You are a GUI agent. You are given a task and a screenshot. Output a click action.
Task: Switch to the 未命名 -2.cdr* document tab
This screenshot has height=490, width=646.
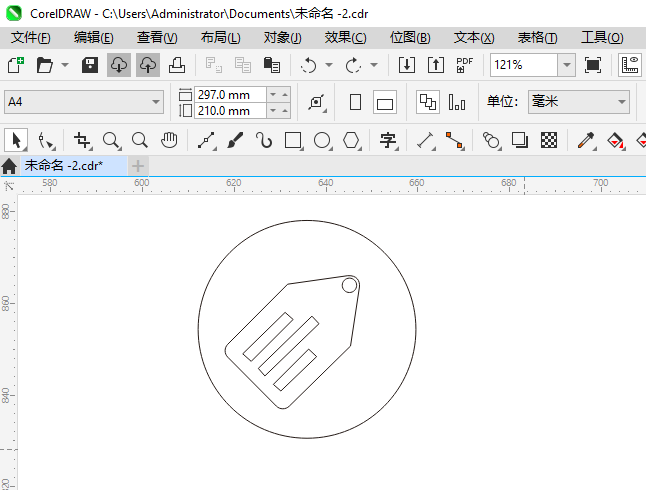click(73, 166)
